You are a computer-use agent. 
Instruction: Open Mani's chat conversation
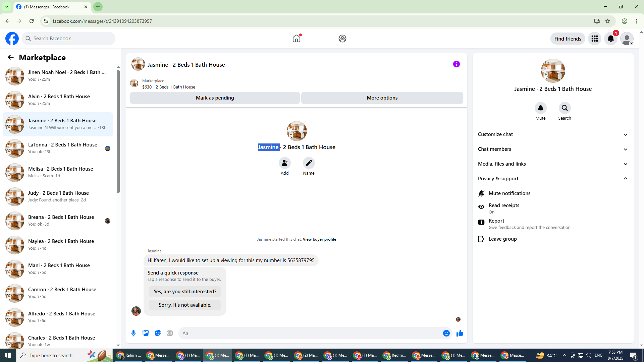pos(58,269)
